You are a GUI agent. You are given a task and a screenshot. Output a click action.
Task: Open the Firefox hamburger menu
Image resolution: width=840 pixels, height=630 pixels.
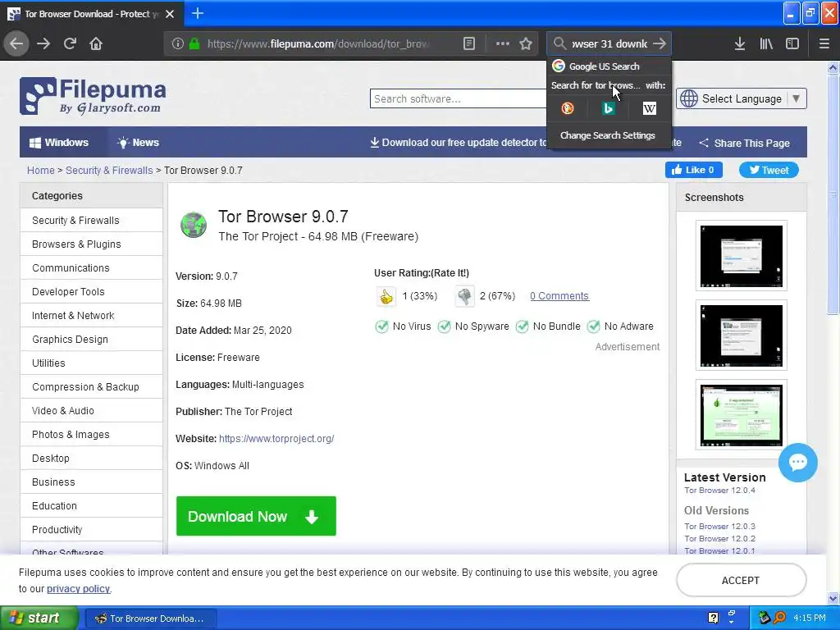pyautogui.click(x=824, y=43)
